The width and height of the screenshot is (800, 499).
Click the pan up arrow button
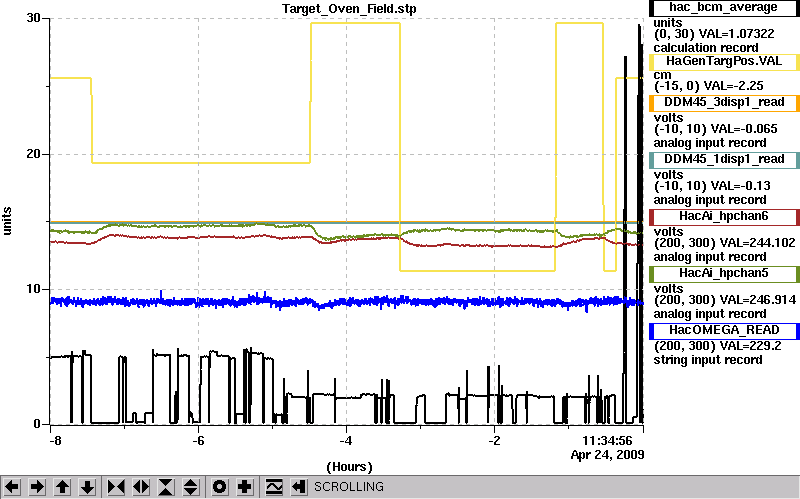pyautogui.click(x=62, y=487)
